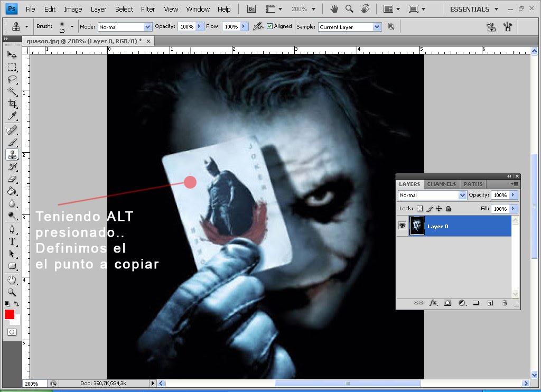Toggle the Aligned checkbox

point(270,26)
